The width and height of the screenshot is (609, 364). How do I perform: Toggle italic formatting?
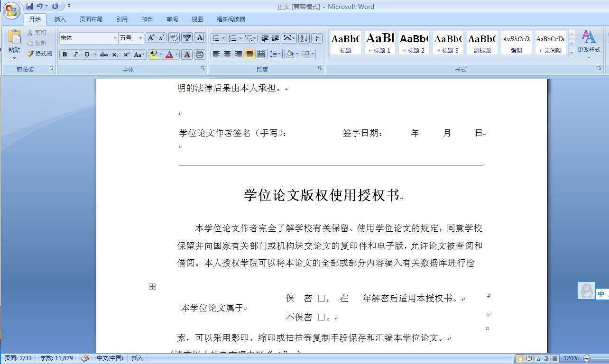74,55
